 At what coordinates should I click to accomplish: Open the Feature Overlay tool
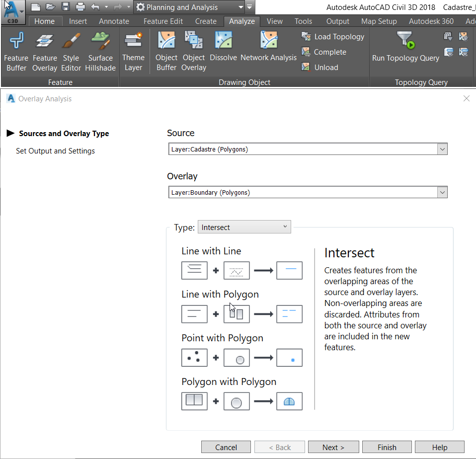45,42
